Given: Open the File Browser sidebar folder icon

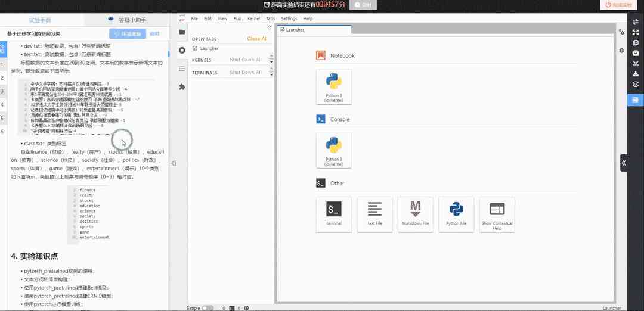Looking at the screenshot, I should pos(182,32).
